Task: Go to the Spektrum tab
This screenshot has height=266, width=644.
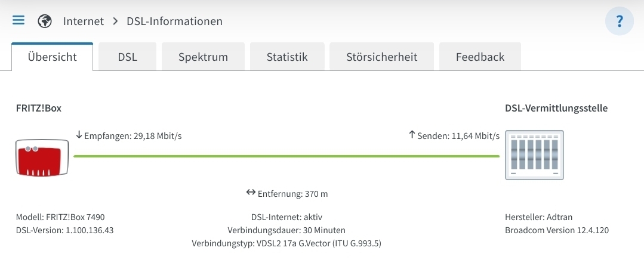Action: [x=203, y=57]
